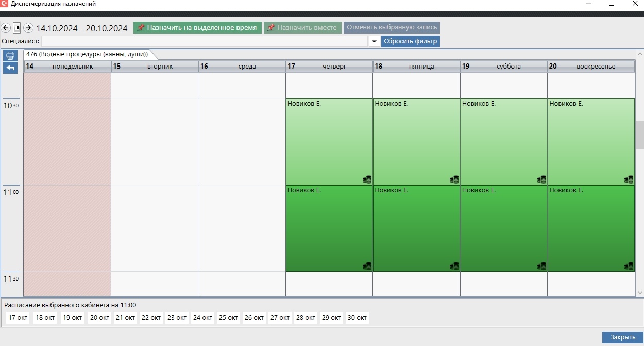Go to next week with right arrow
Viewport: 644px width, 346px height.
click(x=28, y=28)
